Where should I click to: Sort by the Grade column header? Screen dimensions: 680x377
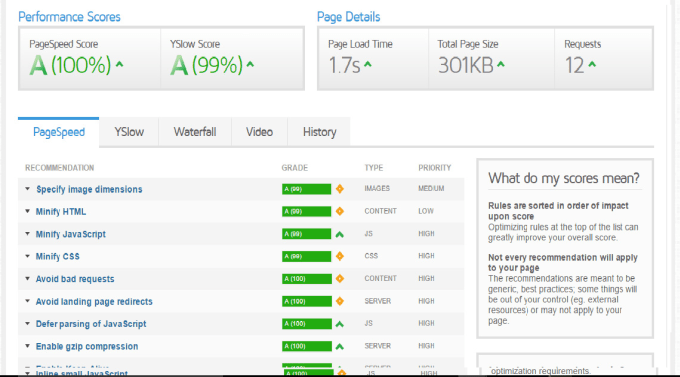(x=294, y=168)
